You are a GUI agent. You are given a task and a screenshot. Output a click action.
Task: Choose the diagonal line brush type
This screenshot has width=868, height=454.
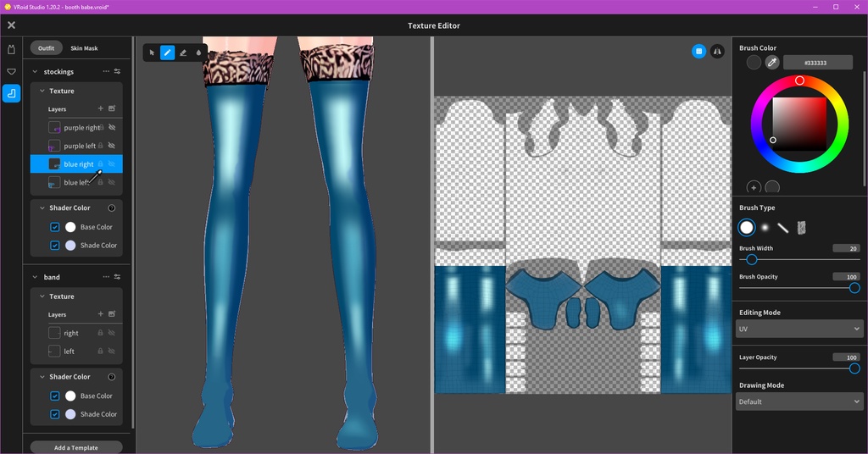click(782, 227)
